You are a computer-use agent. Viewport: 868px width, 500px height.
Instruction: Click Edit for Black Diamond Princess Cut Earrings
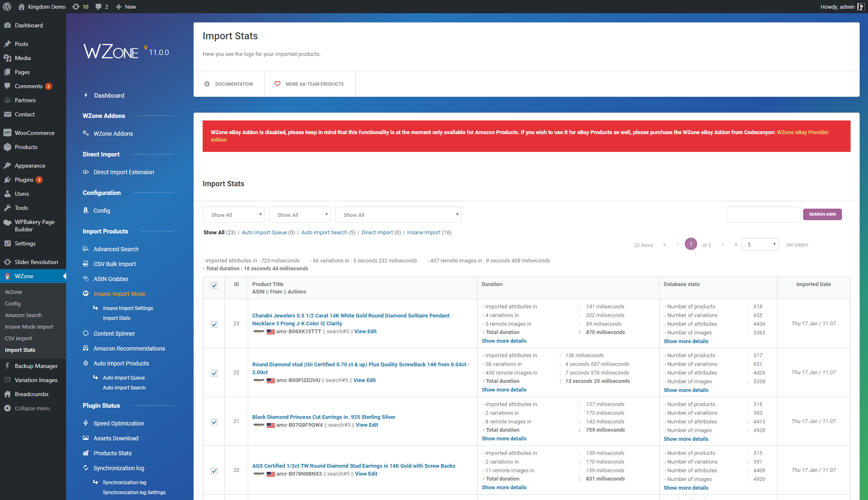tap(373, 425)
